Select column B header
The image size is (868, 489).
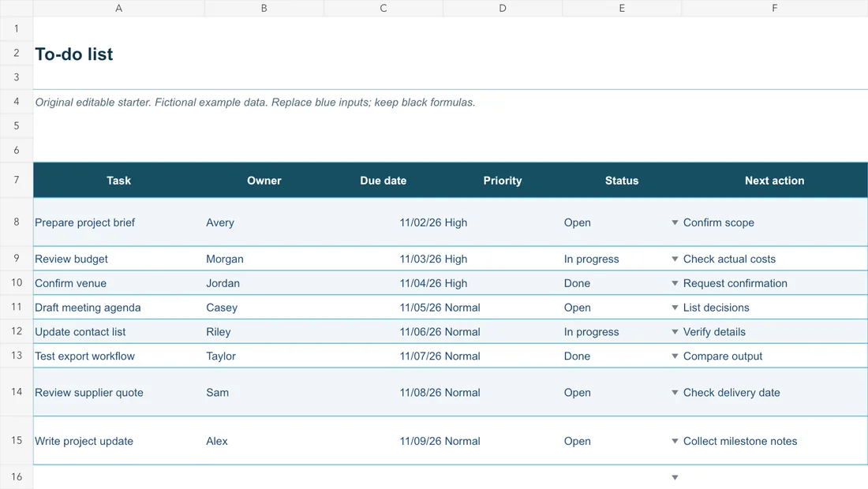(x=264, y=9)
